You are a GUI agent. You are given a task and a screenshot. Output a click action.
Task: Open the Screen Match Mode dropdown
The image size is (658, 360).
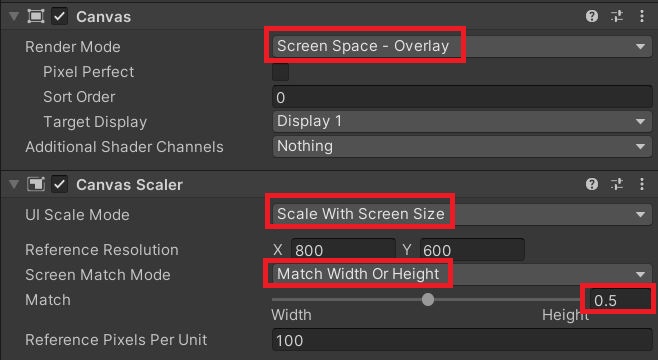tap(462, 274)
